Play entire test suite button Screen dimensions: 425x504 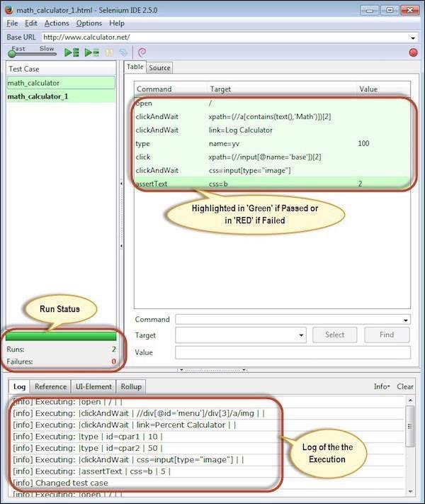click(x=72, y=52)
